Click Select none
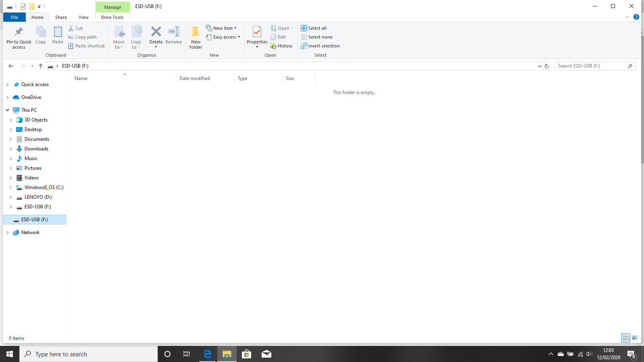Image resolution: width=644 pixels, height=362 pixels. [x=317, y=37]
